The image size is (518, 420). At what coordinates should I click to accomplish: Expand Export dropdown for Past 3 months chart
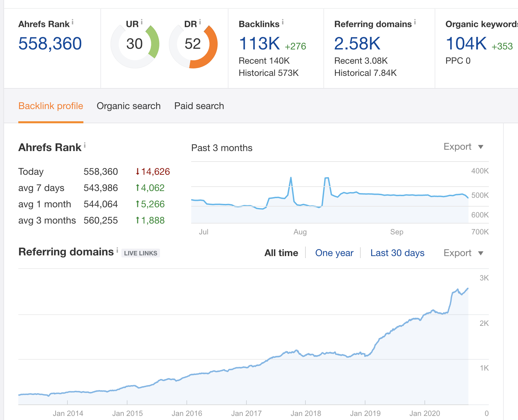click(x=463, y=147)
